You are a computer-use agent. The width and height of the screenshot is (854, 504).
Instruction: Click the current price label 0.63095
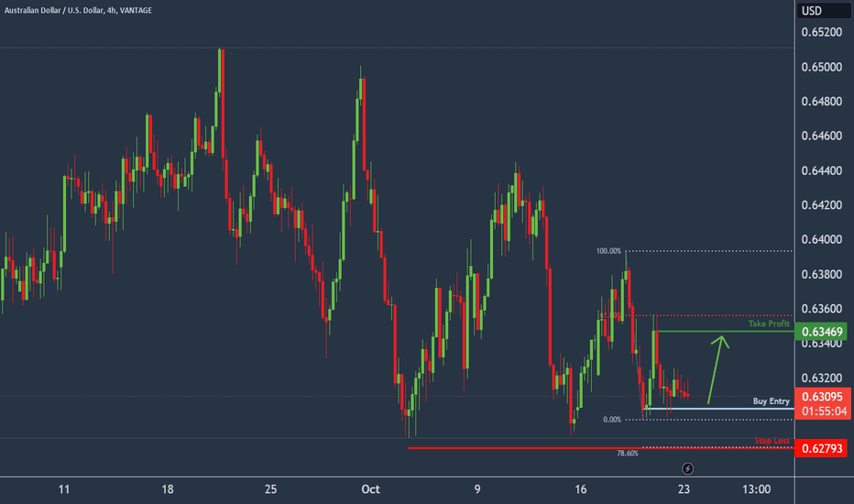click(823, 397)
